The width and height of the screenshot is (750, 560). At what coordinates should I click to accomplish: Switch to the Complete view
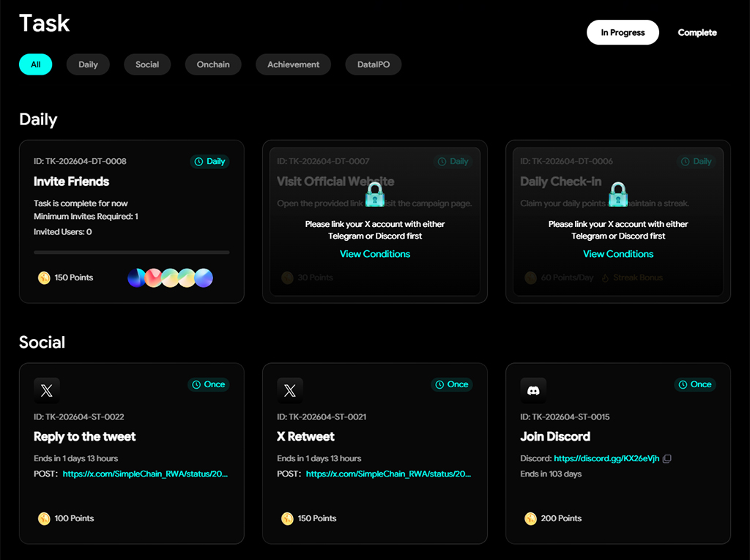coord(697,32)
